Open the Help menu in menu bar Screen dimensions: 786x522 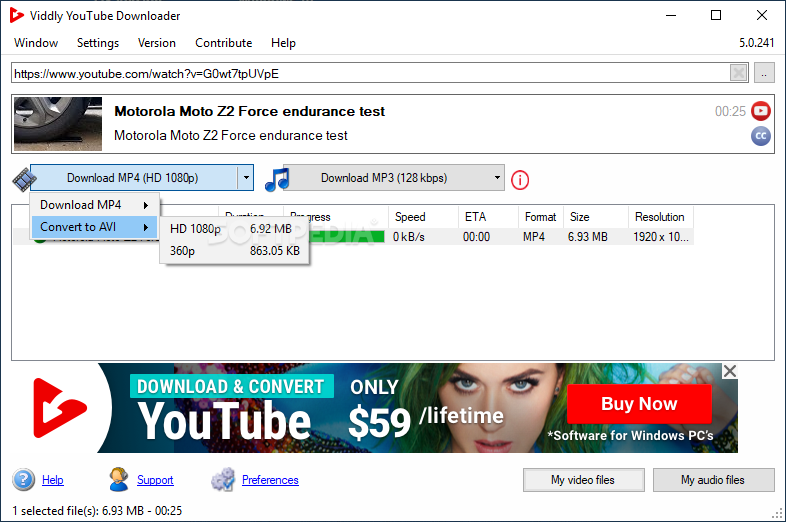coord(283,43)
